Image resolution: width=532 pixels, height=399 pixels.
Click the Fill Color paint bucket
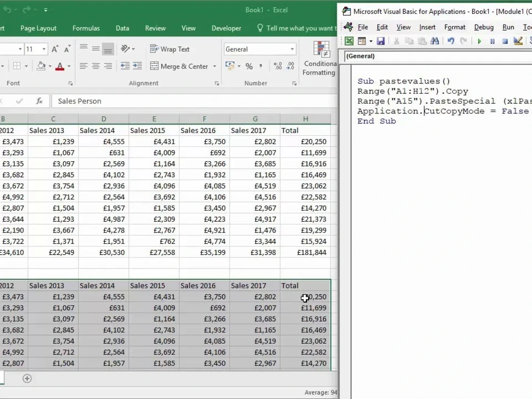point(41,66)
